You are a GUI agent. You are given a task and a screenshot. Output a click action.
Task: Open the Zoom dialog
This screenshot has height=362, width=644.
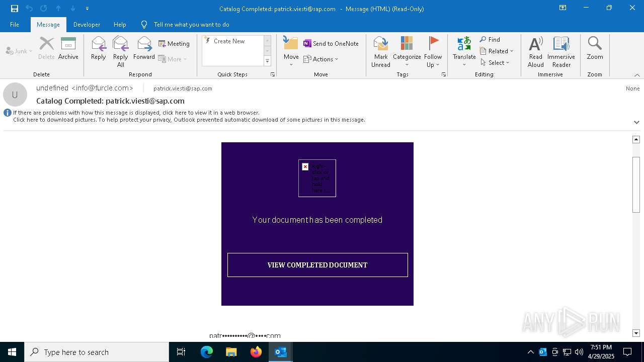point(595,48)
